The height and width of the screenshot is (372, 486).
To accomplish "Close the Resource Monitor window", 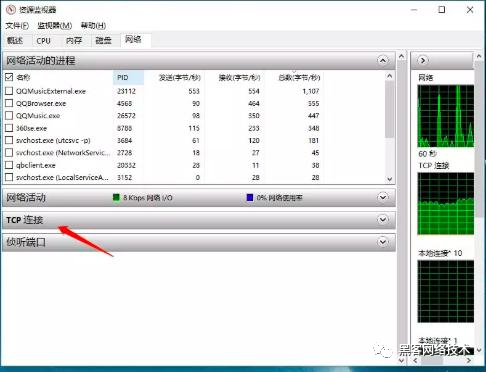I will (470, 10).
